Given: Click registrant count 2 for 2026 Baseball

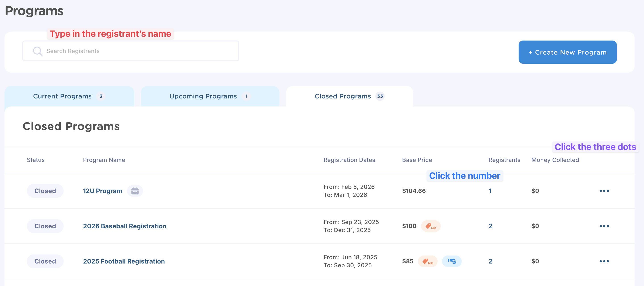Looking at the screenshot, I should pos(490,226).
